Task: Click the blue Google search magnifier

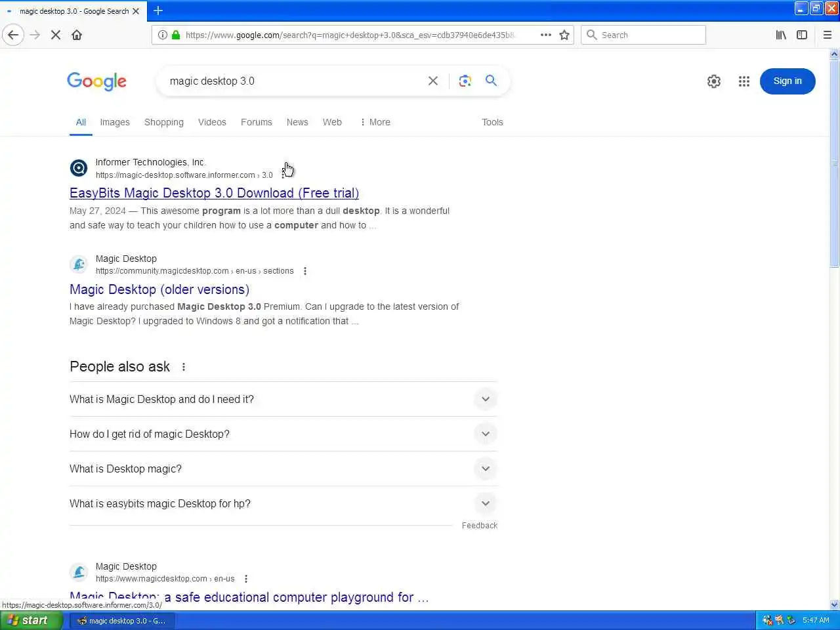Action: point(491,80)
